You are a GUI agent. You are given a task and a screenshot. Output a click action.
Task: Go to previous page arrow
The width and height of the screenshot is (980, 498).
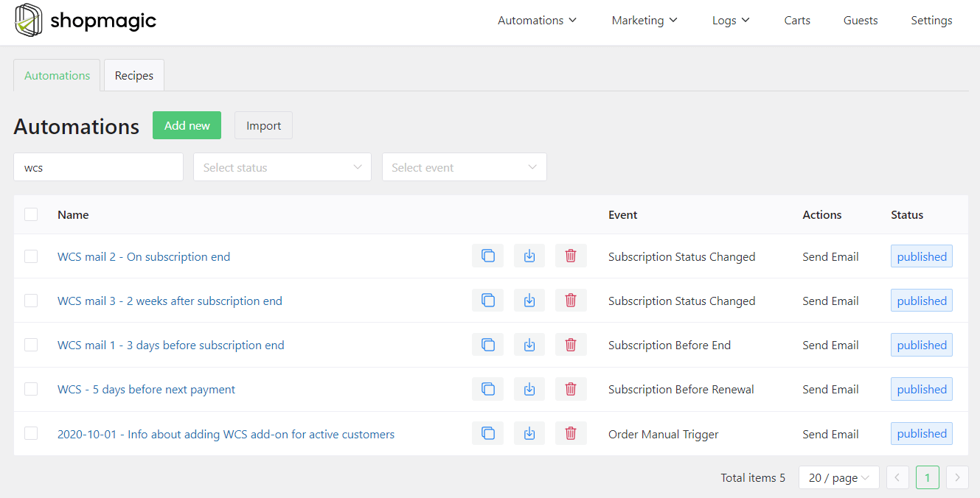pos(897,478)
